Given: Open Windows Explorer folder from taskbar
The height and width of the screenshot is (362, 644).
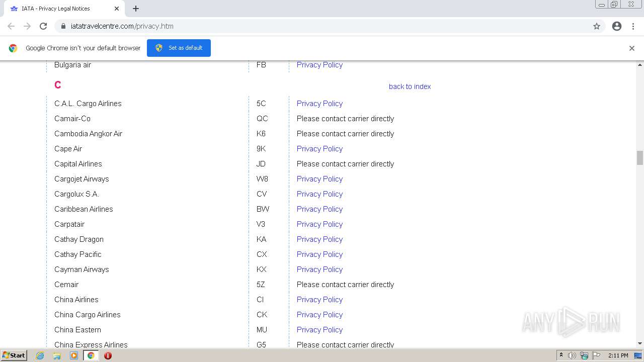Looking at the screenshot, I should (57, 355).
